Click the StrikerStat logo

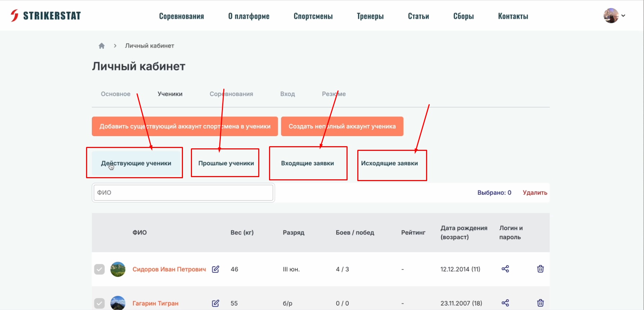pyautogui.click(x=46, y=16)
